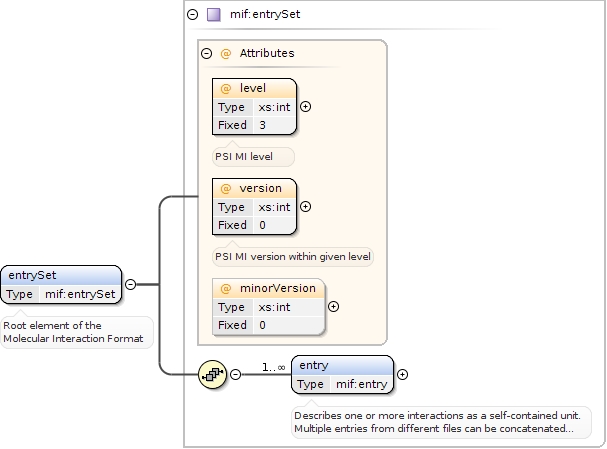Open the mif:entrySet type of entrySet
The height and width of the screenshot is (449, 607).
tap(80, 294)
